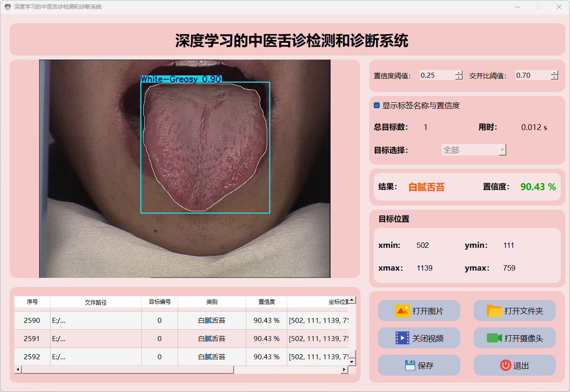Screen dimensions: 570x392
Task: Decrease the confidence threshold with down arrow
Action: click(x=458, y=78)
